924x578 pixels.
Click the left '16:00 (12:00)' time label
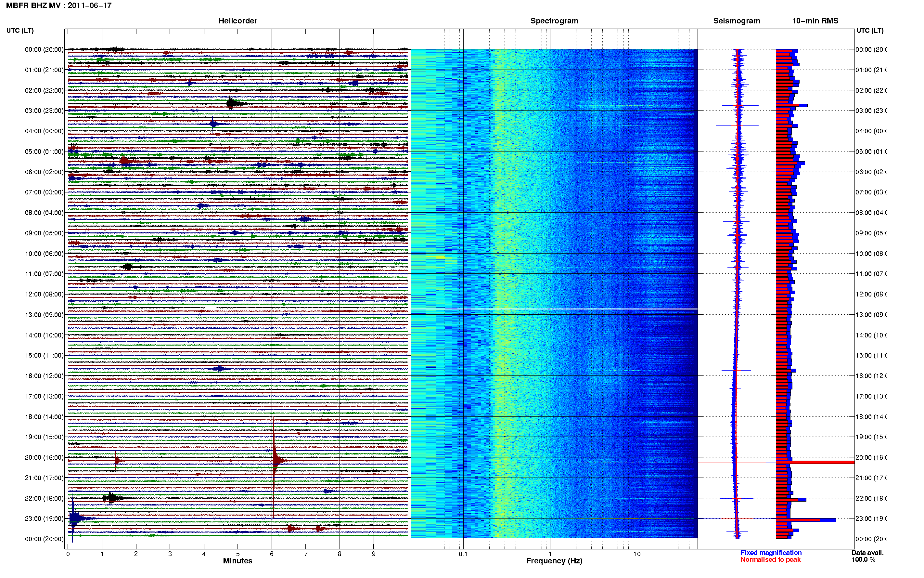pyautogui.click(x=44, y=376)
